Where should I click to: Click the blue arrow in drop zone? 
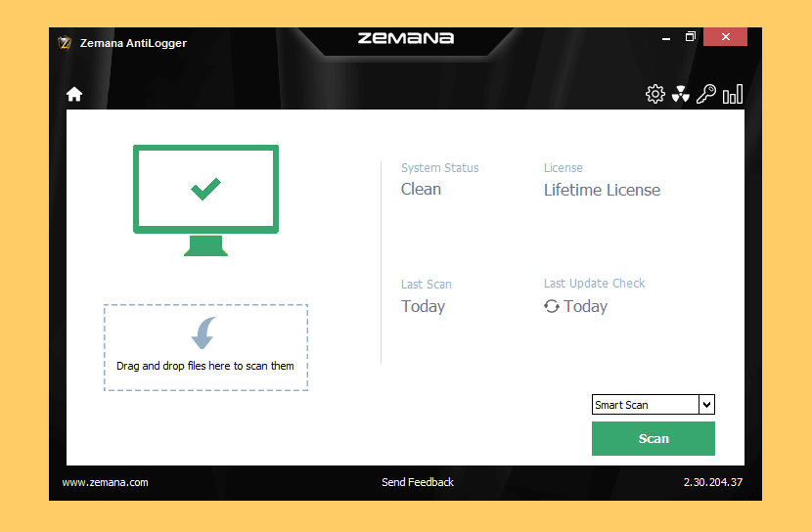(203, 332)
